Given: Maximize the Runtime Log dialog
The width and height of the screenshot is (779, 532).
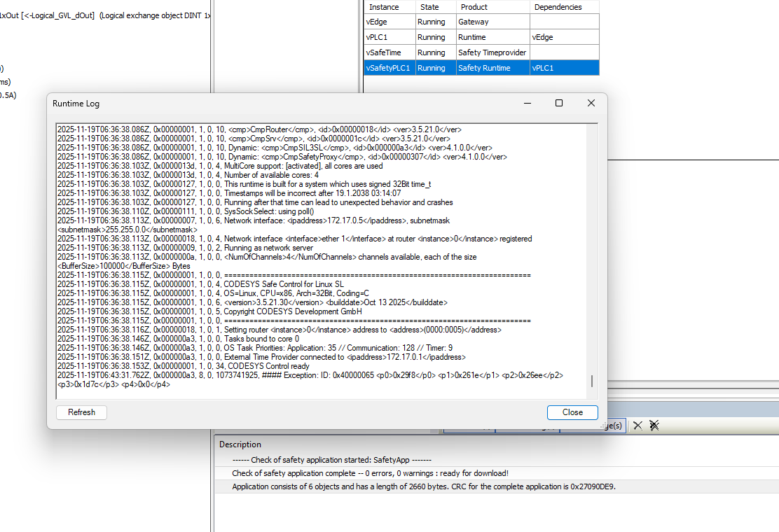Looking at the screenshot, I should click(558, 103).
